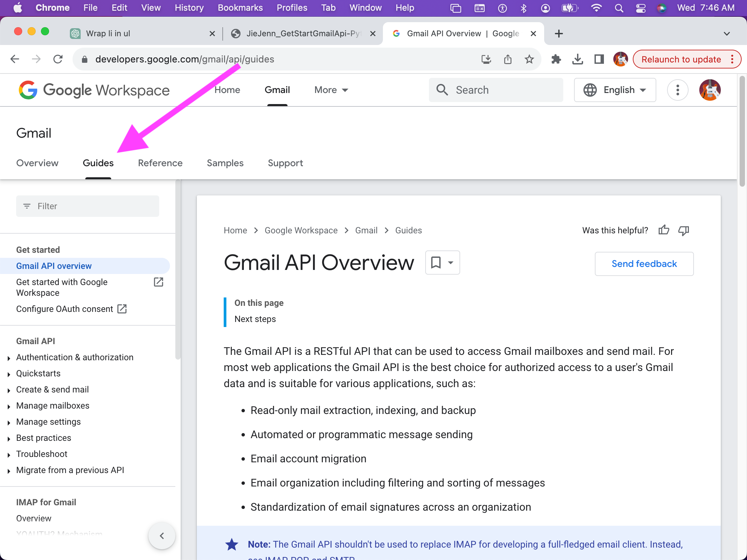Click the browser back arrow
Screen dimensions: 747x560
coord(14,59)
